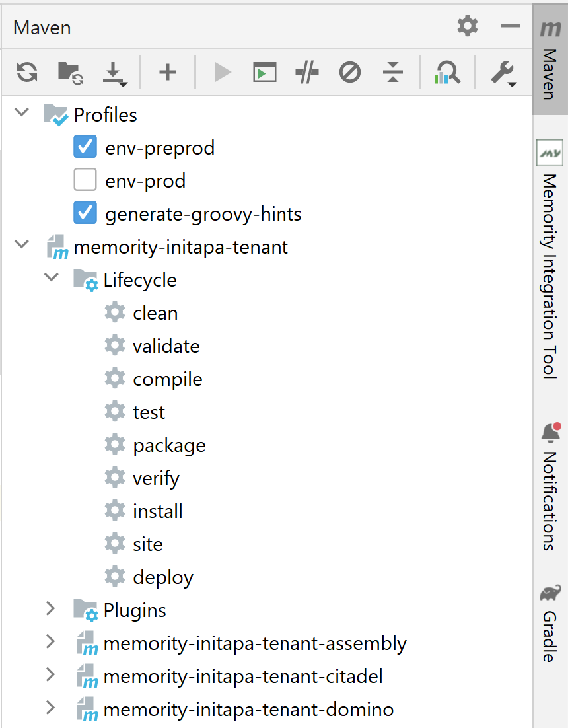The height and width of the screenshot is (728, 568).
Task: Open Memority Integration Tool side tab
Action: 550,259
